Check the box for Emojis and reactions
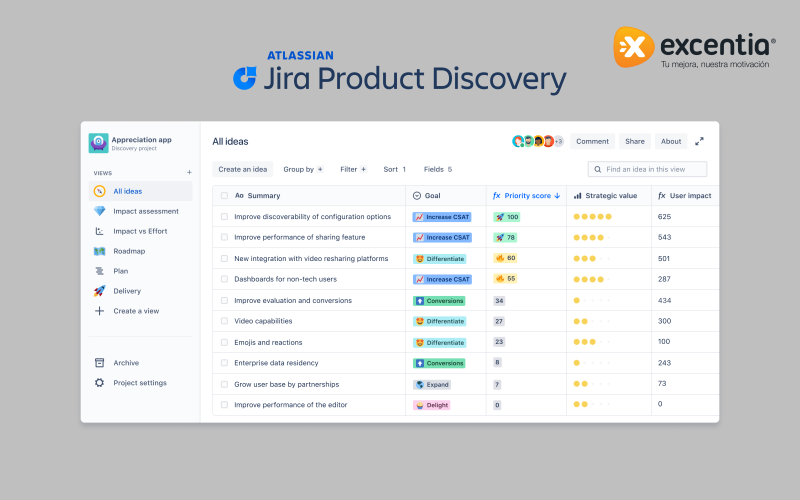The image size is (800, 500). [224, 342]
